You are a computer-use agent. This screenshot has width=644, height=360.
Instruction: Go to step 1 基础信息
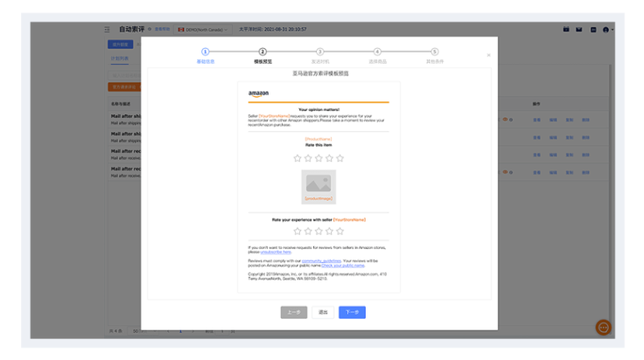coord(206,52)
